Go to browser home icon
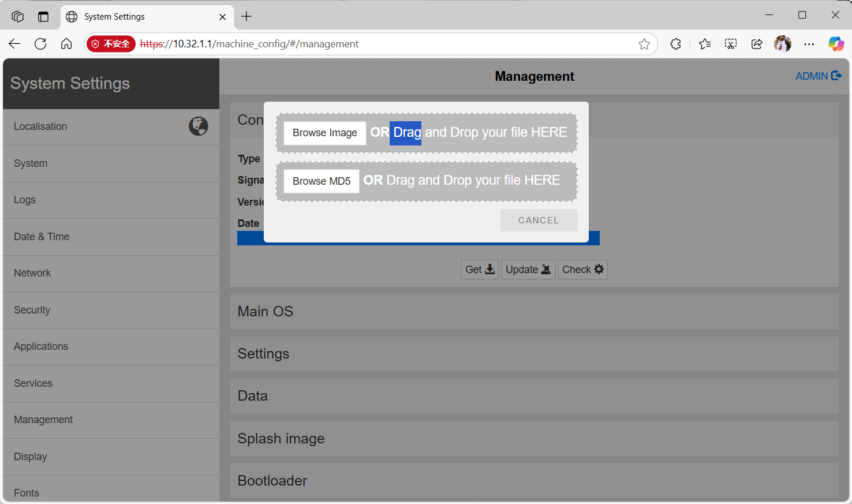 click(66, 44)
